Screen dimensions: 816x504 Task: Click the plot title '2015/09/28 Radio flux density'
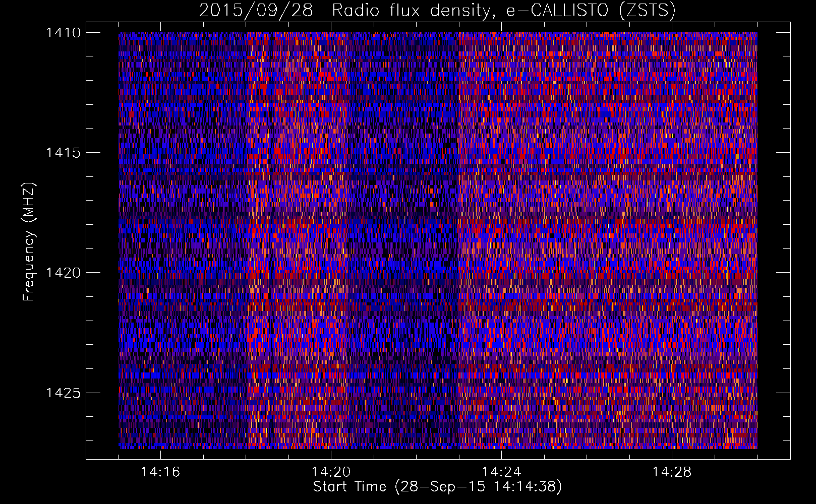[437, 11]
